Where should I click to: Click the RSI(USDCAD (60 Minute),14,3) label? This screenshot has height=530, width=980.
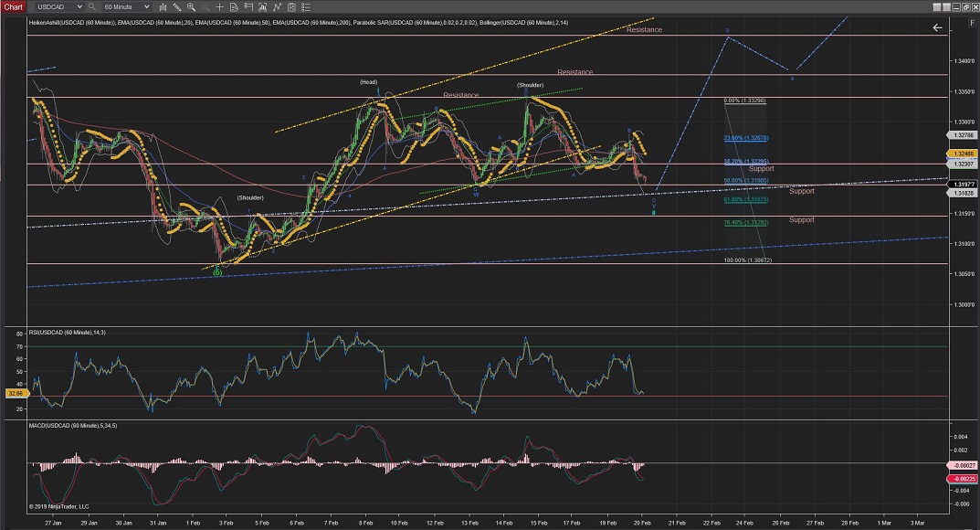tap(67, 333)
